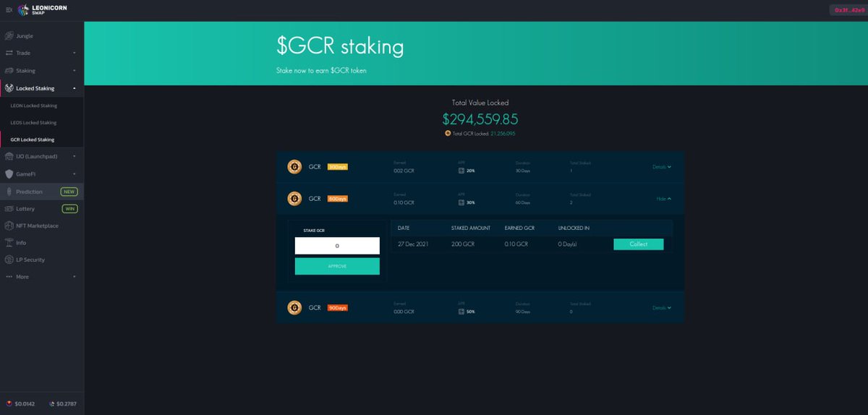
Task: Select the Prediction sidebar icon
Action: click(x=9, y=192)
